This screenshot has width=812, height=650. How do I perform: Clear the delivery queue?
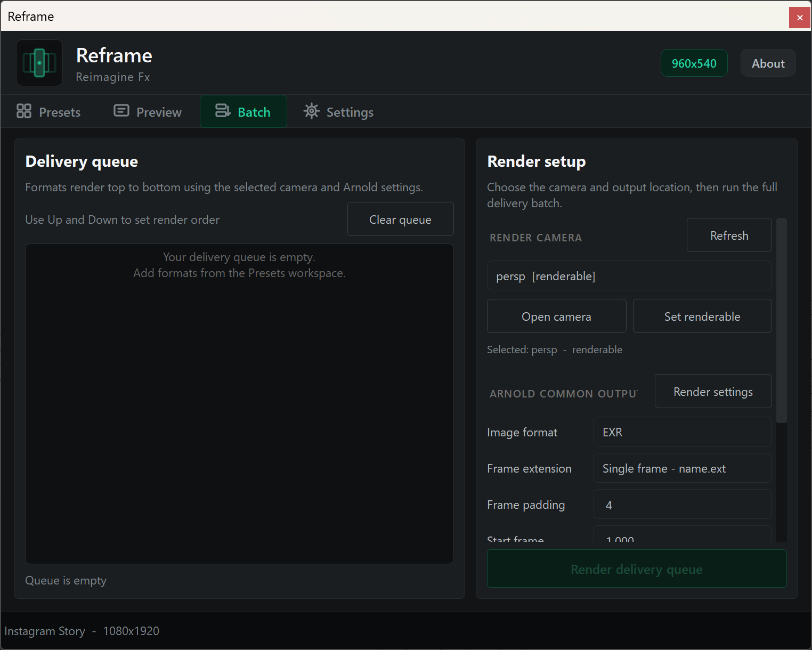coord(401,219)
